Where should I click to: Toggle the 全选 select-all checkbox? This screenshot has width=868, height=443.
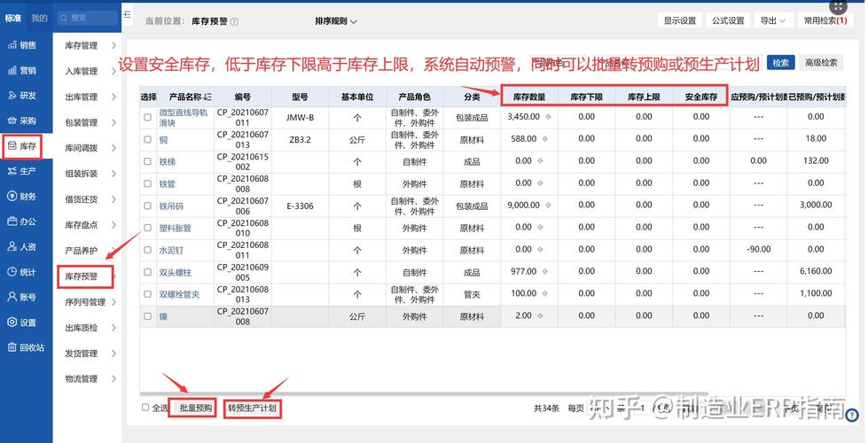(x=145, y=408)
